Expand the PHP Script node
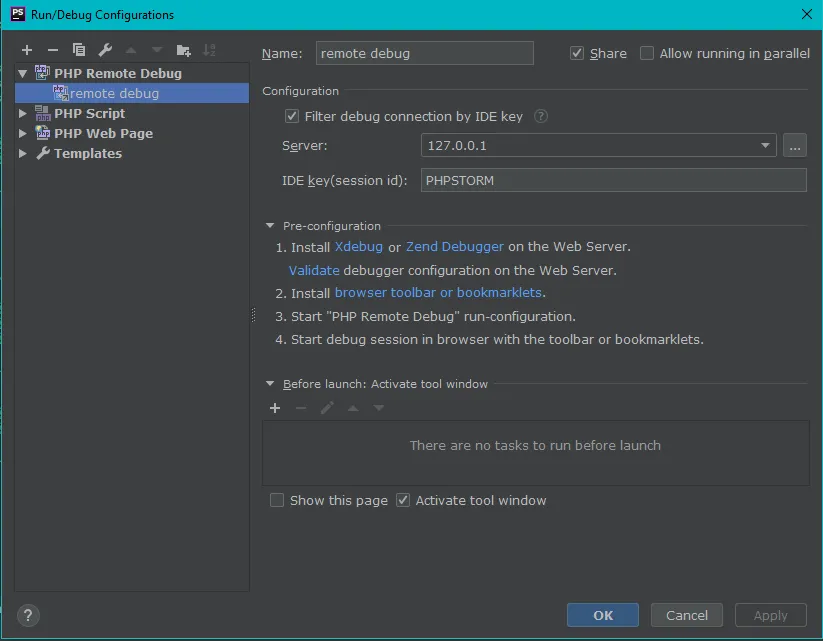This screenshot has width=823, height=641. tap(23, 113)
